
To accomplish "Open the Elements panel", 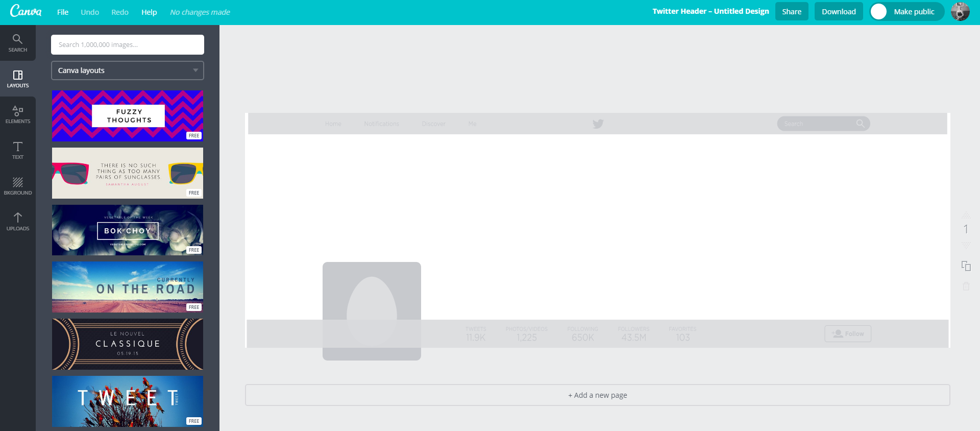I will 18,114.
